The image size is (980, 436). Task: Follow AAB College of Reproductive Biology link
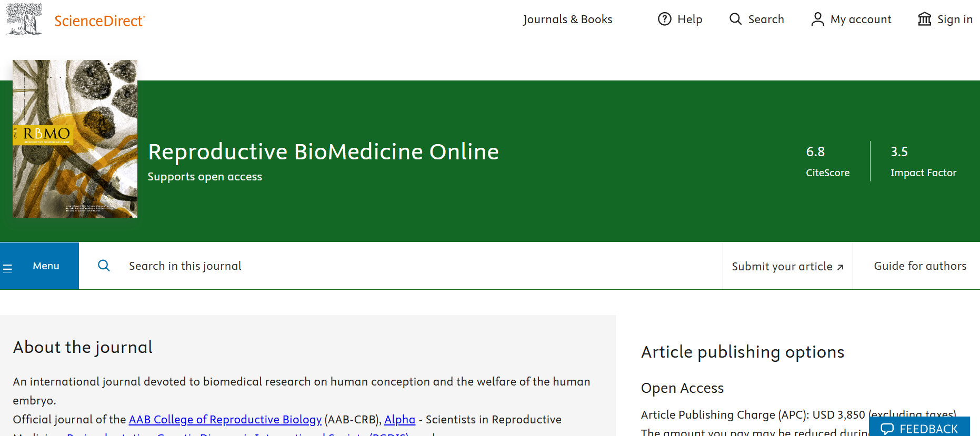pyautogui.click(x=225, y=420)
